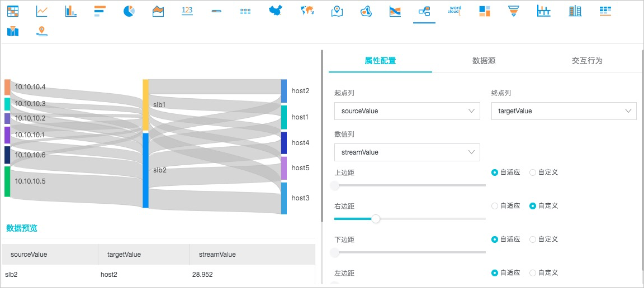Open the 终点列 targetValue dropdown
The image size is (644, 288).
pos(564,111)
